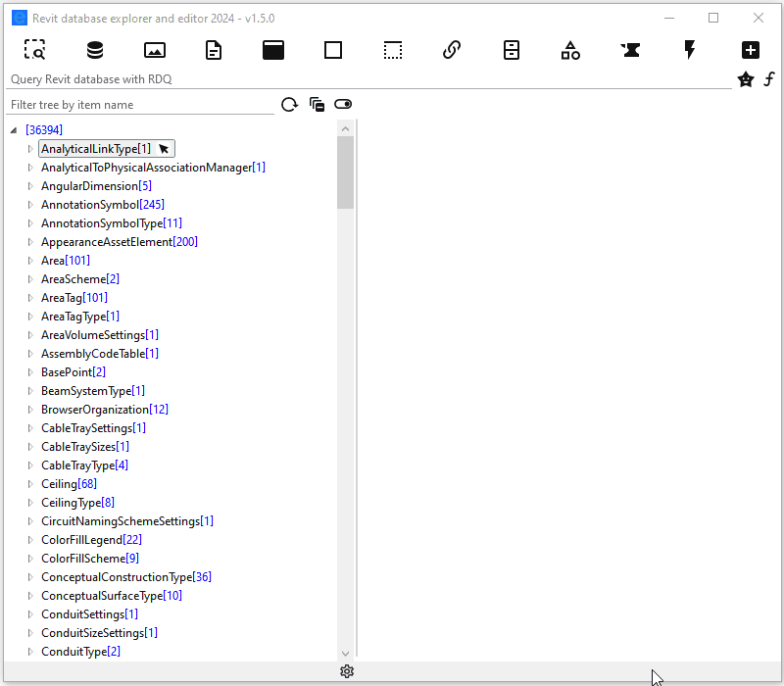Screen dimensions: 784x686
Task: Click the lightning bolt toolbar icon
Action: (x=690, y=50)
